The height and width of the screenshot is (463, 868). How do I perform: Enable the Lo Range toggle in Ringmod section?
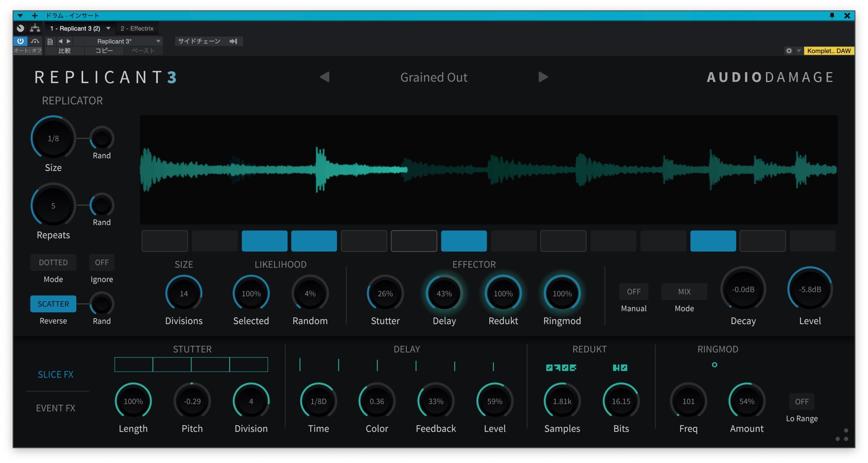click(802, 401)
